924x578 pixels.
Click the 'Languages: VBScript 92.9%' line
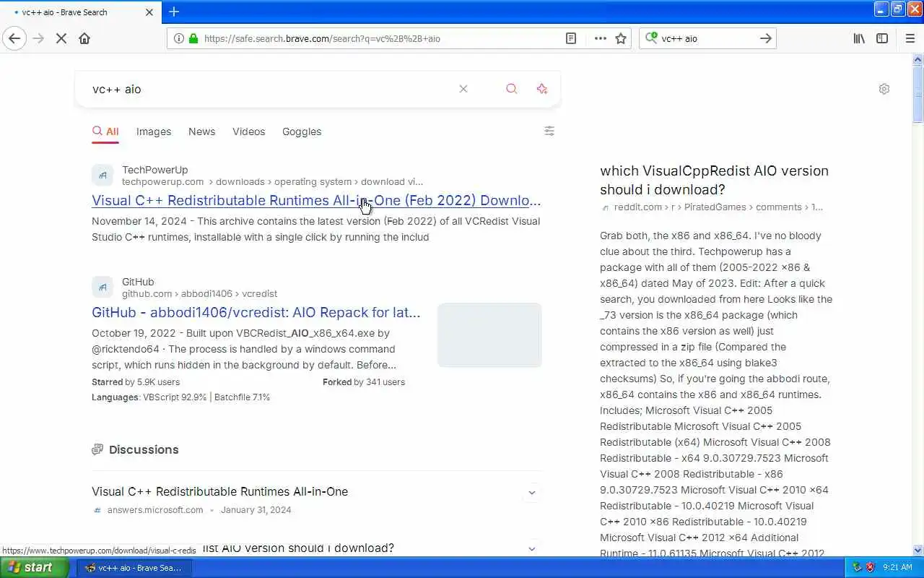click(x=181, y=397)
